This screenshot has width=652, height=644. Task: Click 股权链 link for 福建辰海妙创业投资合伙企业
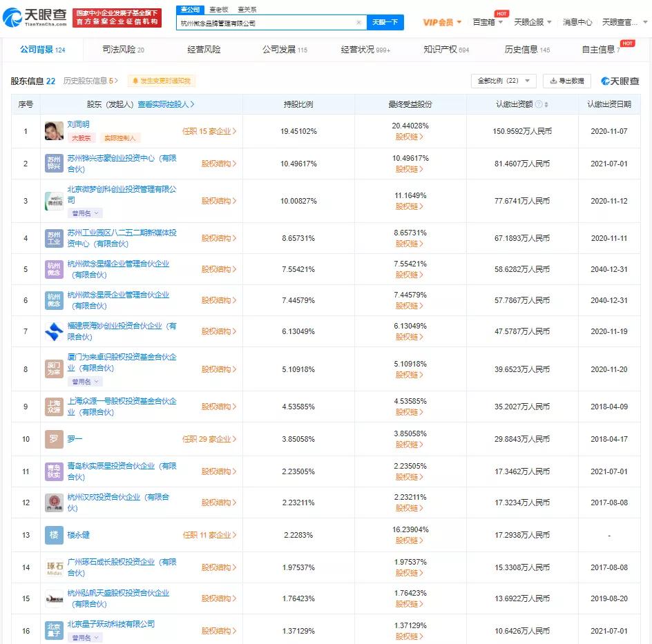point(409,338)
